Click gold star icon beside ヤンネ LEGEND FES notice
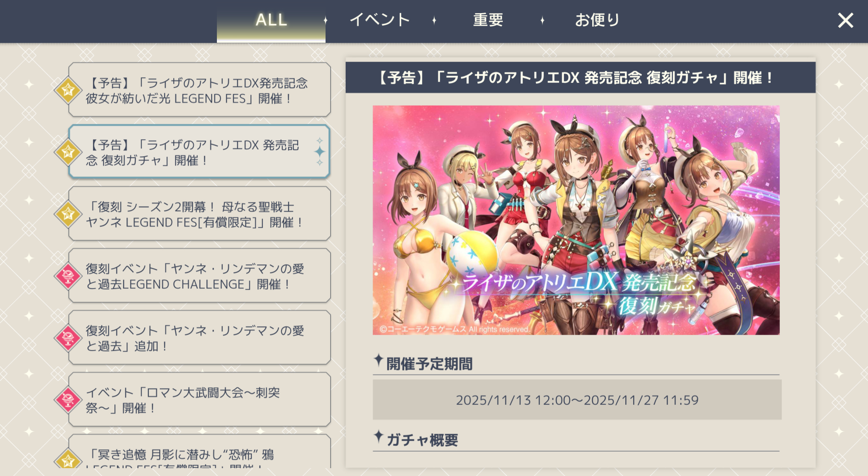 coord(68,214)
